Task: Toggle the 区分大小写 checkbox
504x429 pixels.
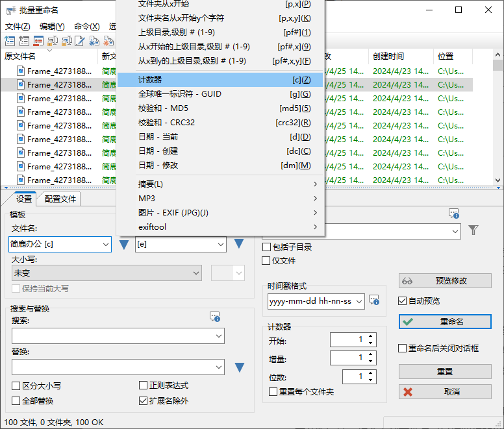Action: [16, 386]
